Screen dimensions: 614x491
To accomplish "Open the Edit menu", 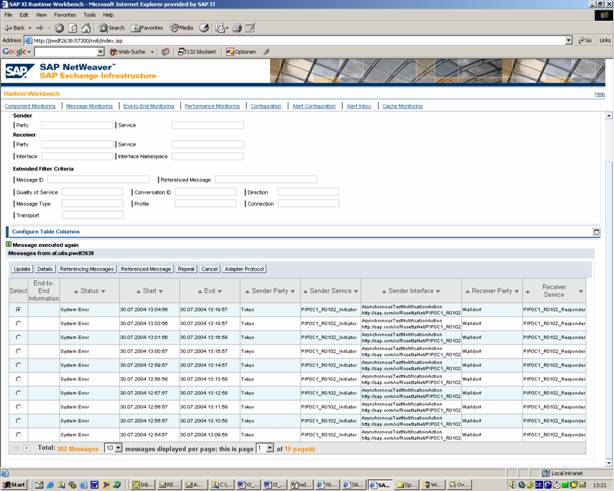I will point(24,15).
